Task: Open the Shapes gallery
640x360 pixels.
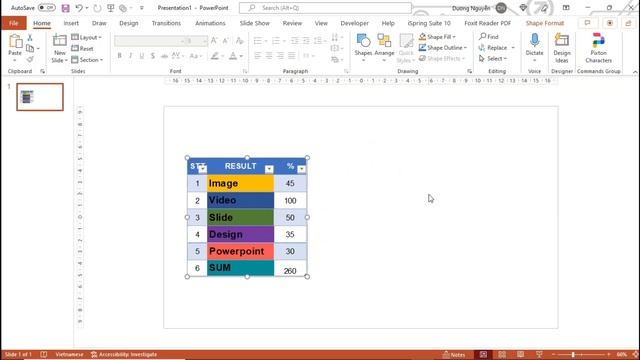Action: (363, 48)
